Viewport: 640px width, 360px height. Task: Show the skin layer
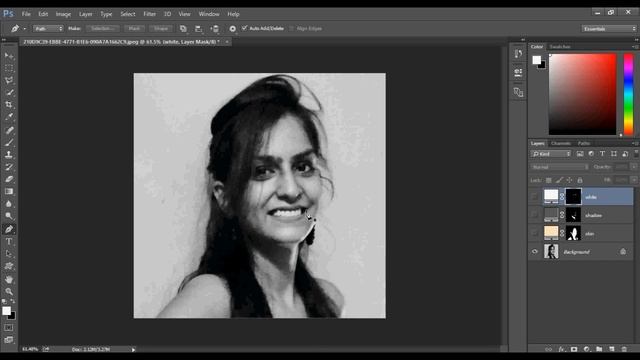535,233
